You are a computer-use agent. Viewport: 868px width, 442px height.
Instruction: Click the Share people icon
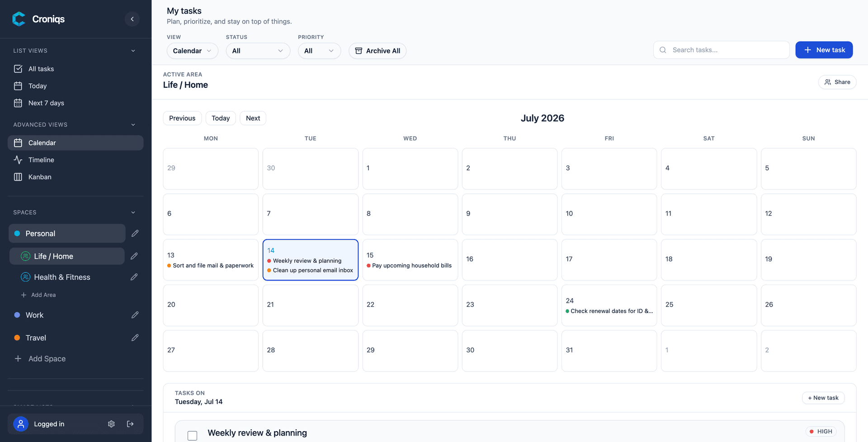(828, 82)
